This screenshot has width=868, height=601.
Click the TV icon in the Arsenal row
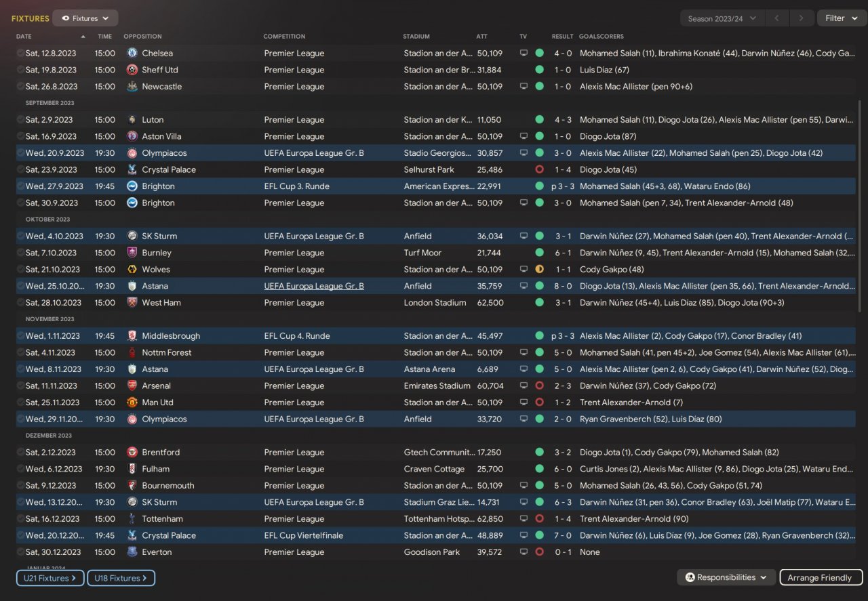coord(524,386)
